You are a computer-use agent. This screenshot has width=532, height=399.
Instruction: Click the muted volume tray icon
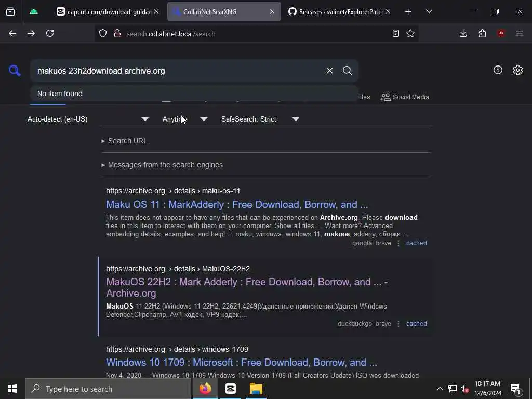point(464,389)
